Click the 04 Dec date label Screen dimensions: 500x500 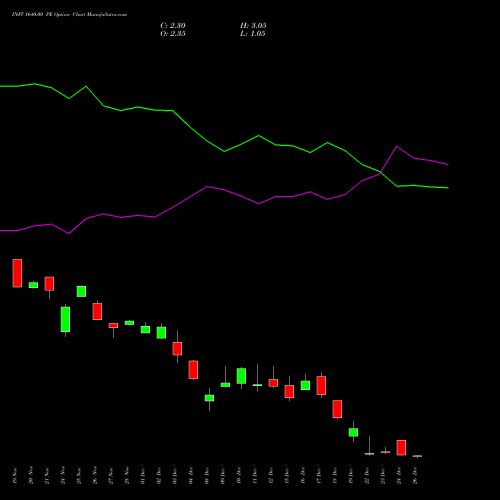coord(191,475)
